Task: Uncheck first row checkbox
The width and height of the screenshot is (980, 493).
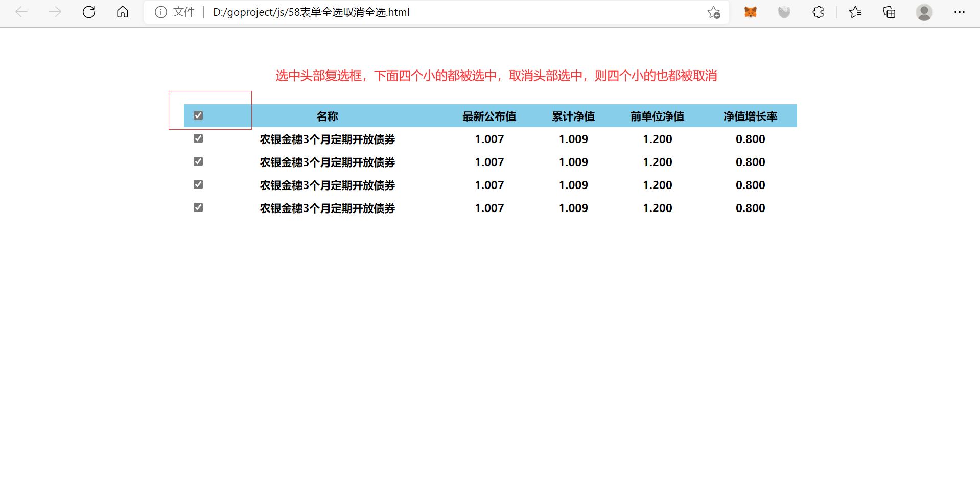Action: pos(198,138)
